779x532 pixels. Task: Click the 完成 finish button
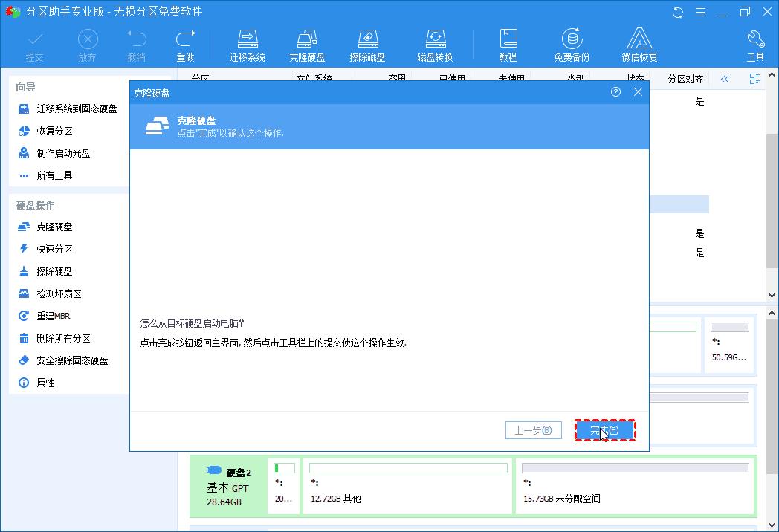point(605,430)
